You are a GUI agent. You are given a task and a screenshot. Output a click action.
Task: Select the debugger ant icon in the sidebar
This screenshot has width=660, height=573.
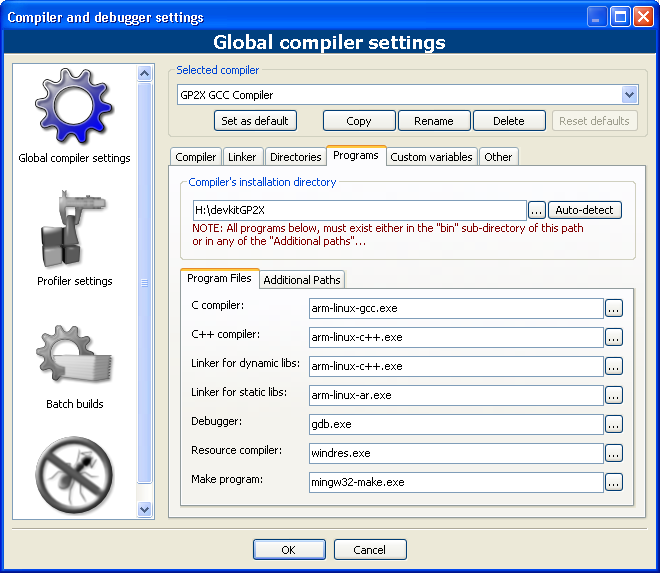[74, 475]
